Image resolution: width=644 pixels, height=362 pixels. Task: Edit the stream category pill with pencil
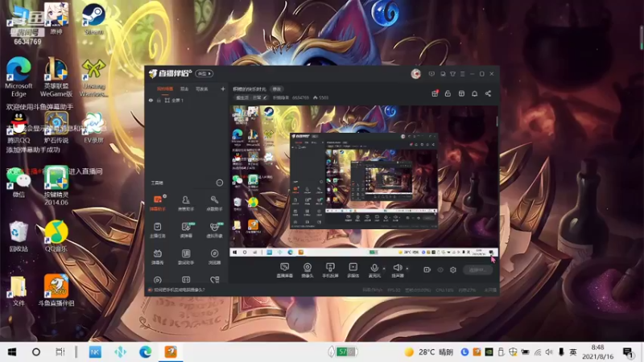coord(251,97)
